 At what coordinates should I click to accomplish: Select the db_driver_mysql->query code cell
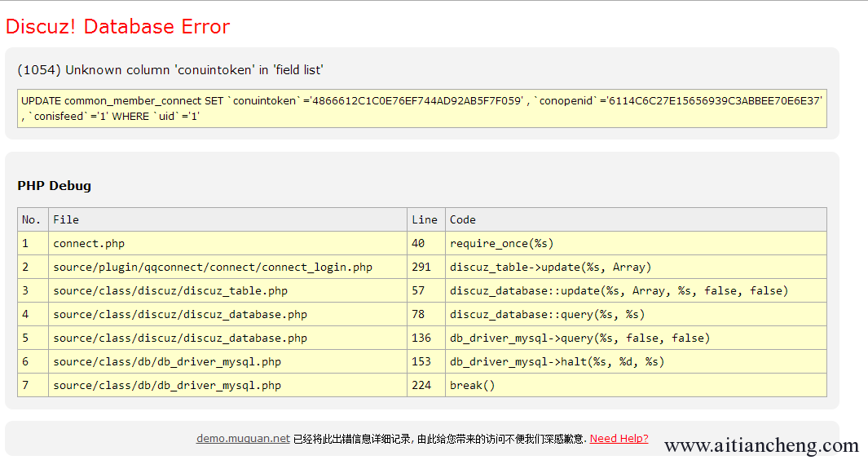pos(636,338)
